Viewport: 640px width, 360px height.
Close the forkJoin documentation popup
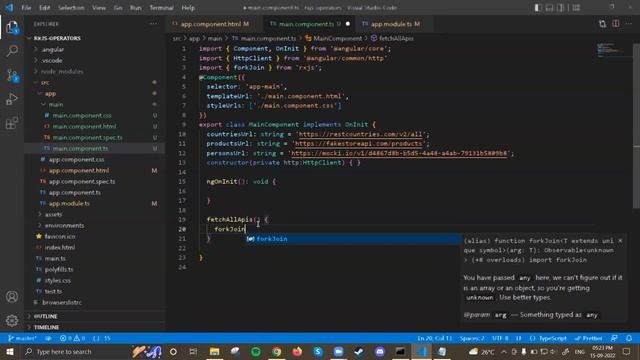tap(620, 241)
